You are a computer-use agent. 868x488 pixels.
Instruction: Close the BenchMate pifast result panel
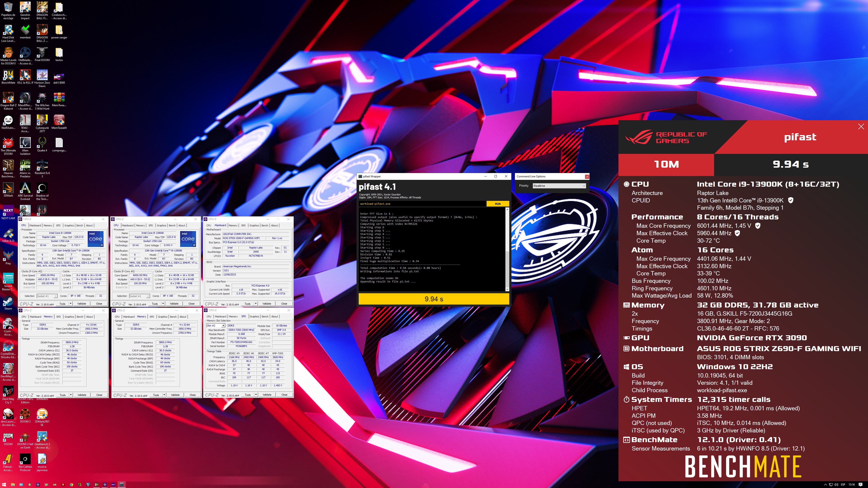pyautogui.click(x=861, y=126)
